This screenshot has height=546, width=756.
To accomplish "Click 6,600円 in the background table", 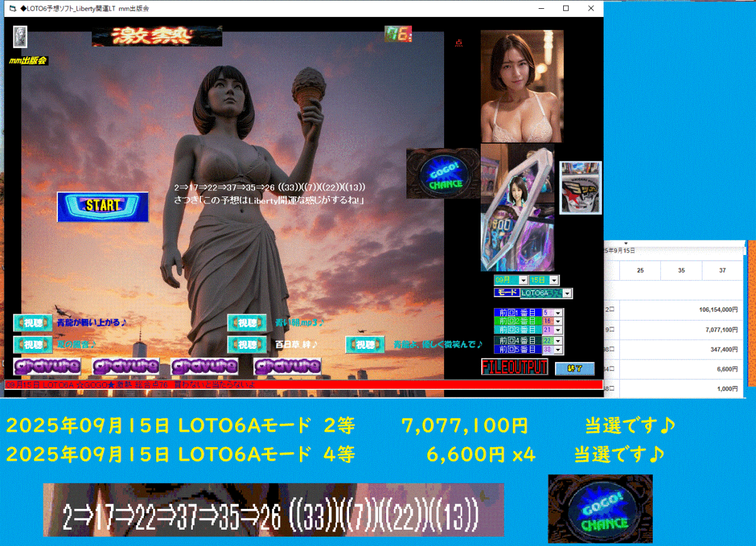I will pyautogui.click(x=728, y=369).
